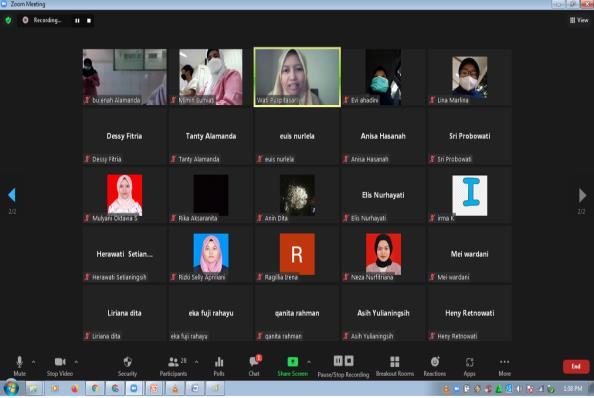Click the green encryption shield icon
This screenshot has width=594, height=398.
(x=8, y=20)
